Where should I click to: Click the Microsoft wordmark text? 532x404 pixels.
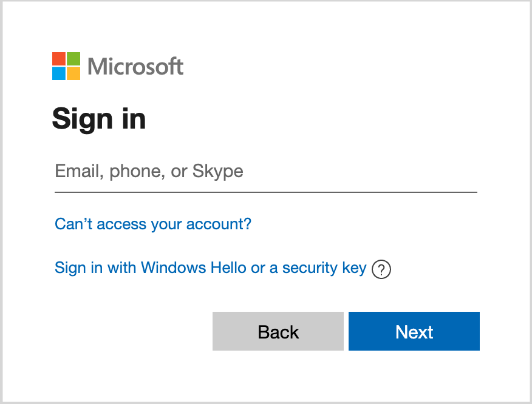pos(135,66)
